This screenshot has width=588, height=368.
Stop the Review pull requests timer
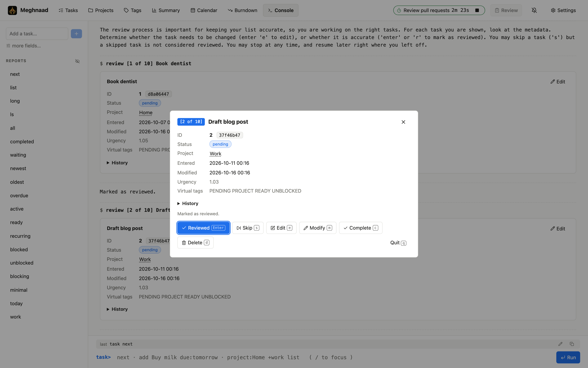tap(477, 10)
